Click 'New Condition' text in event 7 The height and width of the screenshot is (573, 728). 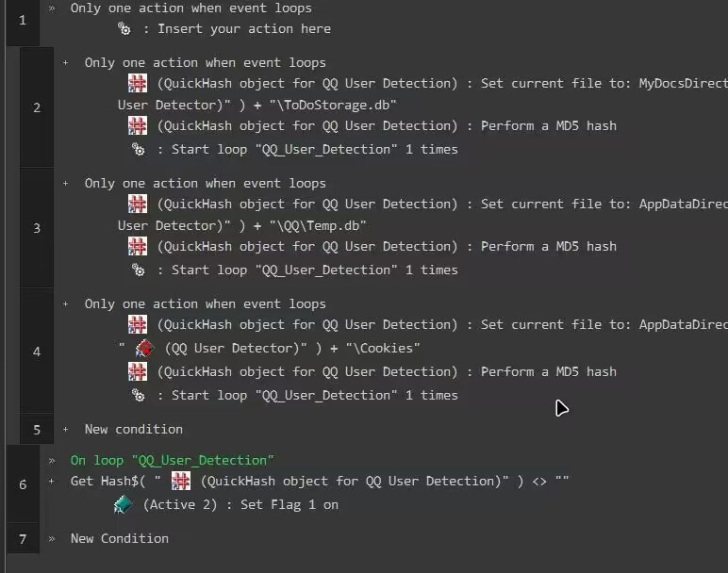pyautogui.click(x=119, y=538)
